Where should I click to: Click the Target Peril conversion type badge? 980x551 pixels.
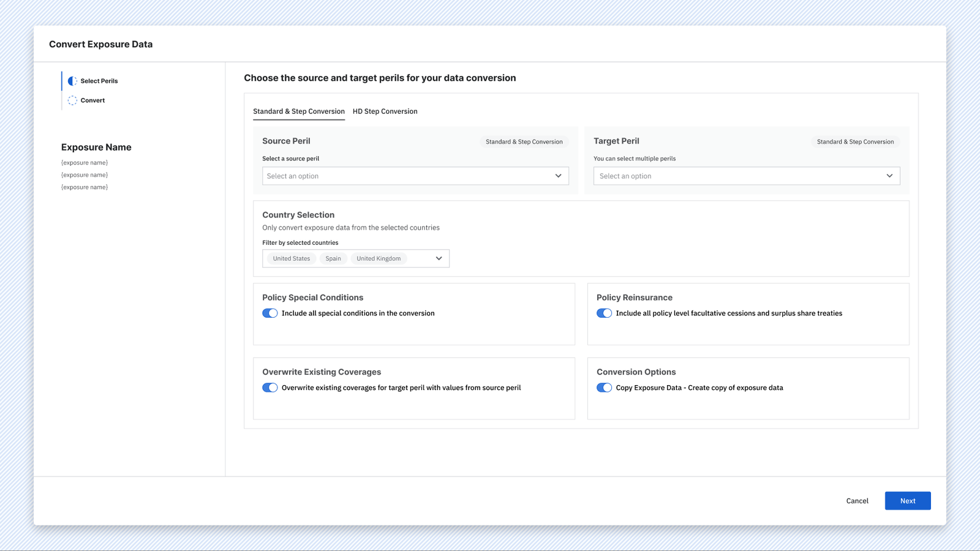tap(855, 141)
